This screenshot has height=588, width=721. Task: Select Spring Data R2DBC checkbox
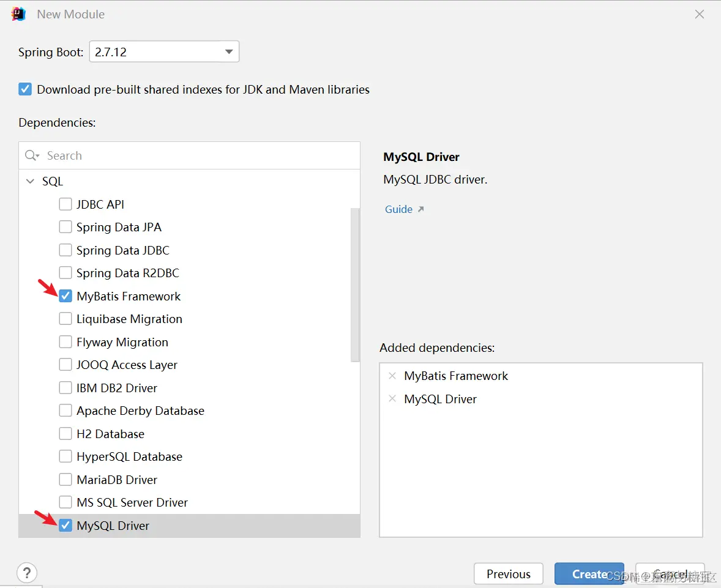[x=65, y=273]
